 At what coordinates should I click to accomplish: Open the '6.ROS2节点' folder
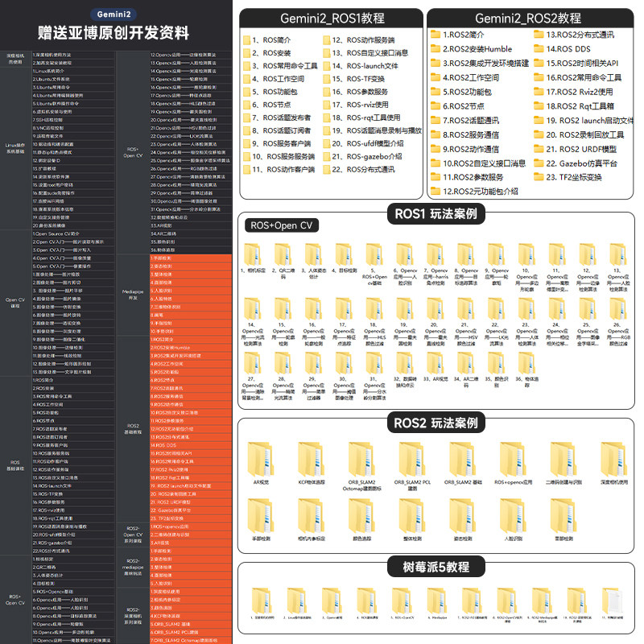[x=457, y=106]
